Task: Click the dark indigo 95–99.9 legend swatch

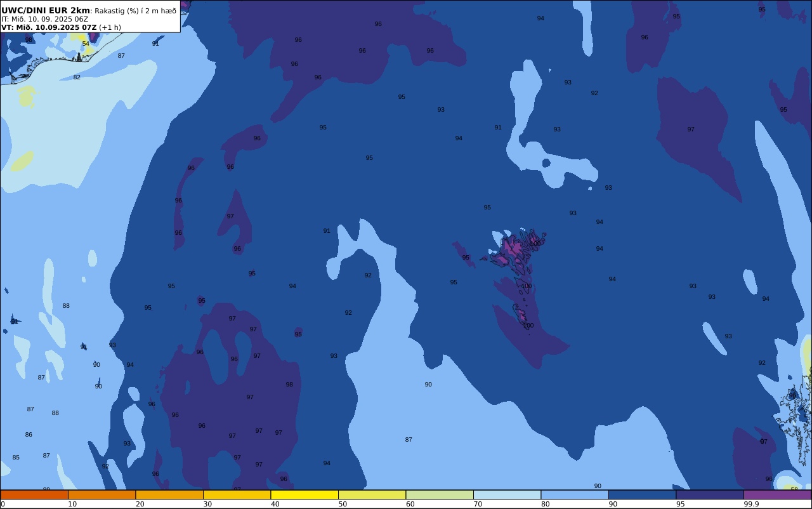Action: 710,494
